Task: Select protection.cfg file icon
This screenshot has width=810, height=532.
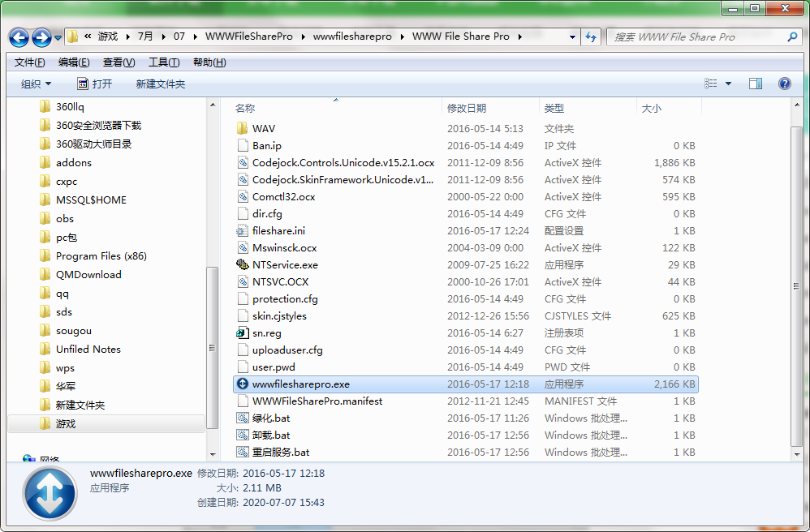Action: [x=243, y=298]
